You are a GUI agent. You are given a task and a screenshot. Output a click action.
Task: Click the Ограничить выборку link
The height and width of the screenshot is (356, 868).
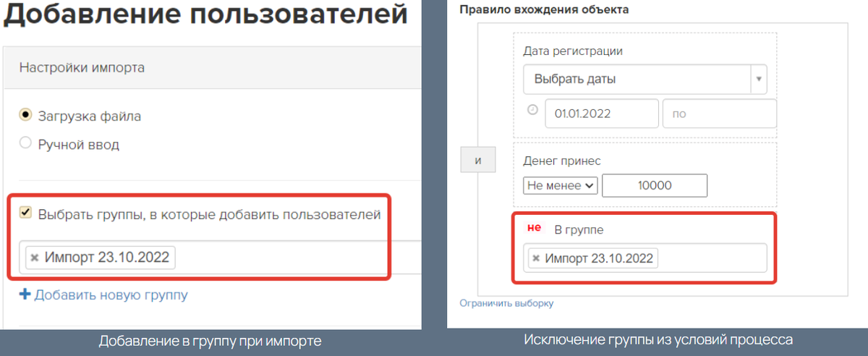[506, 303]
